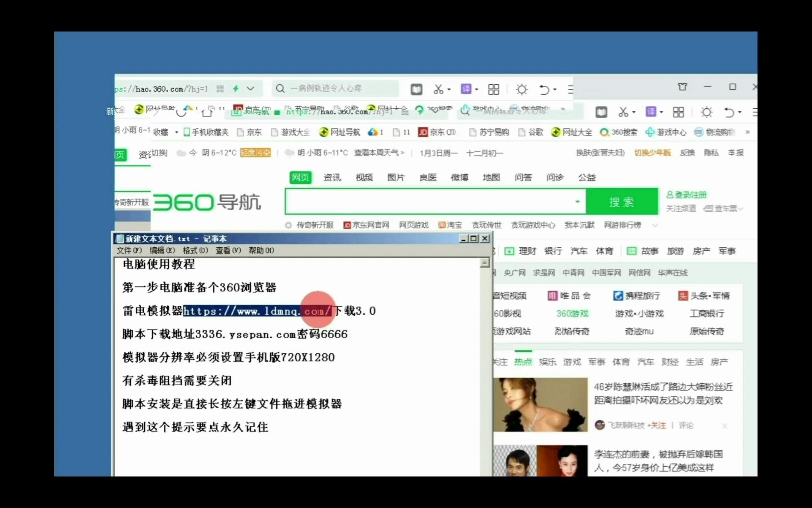The width and height of the screenshot is (812, 508).
Task: Open the Notepad 编辑(E) menu
Action: (x=162, y=250)
